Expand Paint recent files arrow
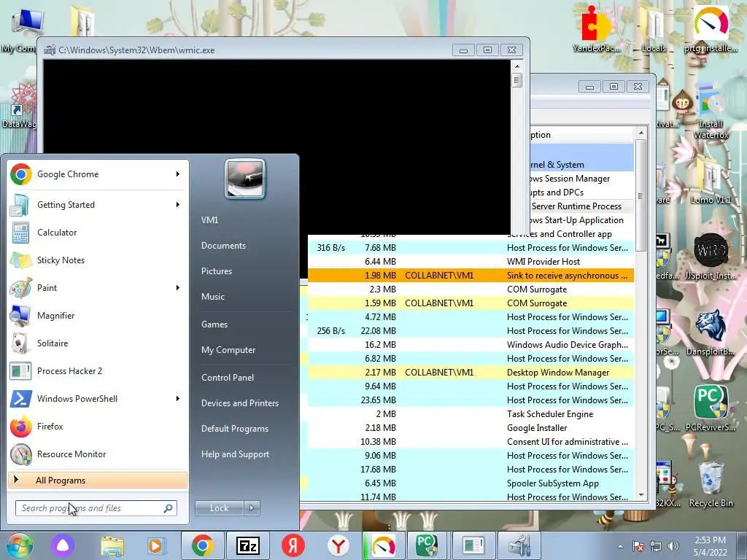This screenshot has width=747, height=560. pos(178,287)
